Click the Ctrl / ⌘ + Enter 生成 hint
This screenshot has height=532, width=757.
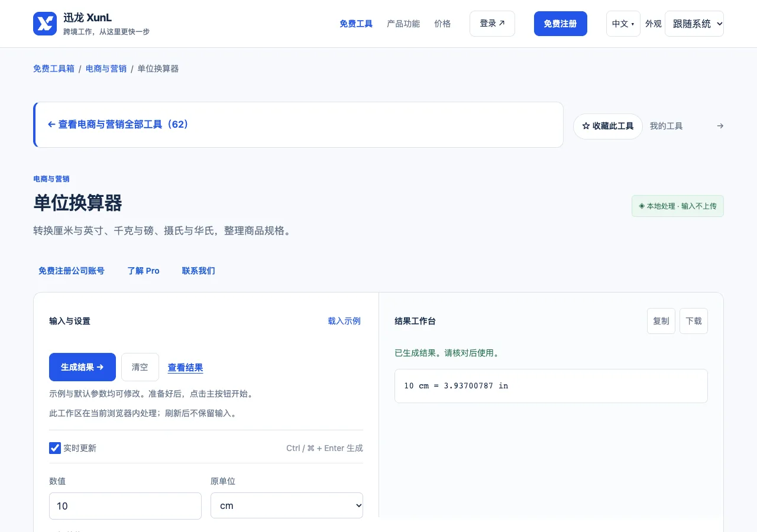pos(325,448)
